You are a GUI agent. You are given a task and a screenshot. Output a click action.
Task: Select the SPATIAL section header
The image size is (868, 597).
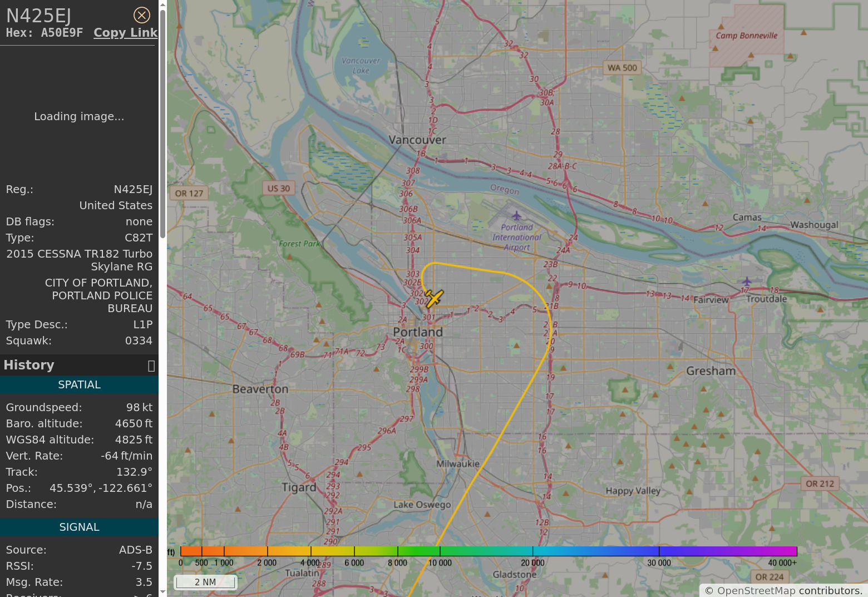[79, 384]
